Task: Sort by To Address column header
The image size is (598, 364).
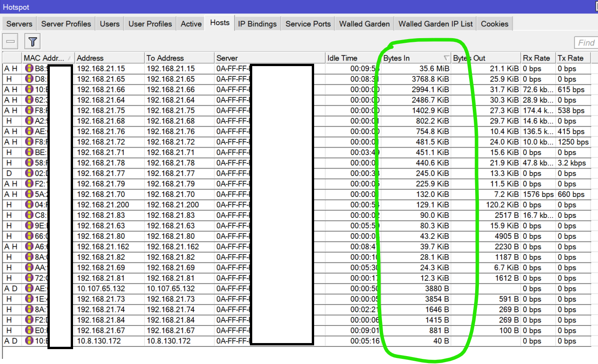Action: tap(179, 58)
